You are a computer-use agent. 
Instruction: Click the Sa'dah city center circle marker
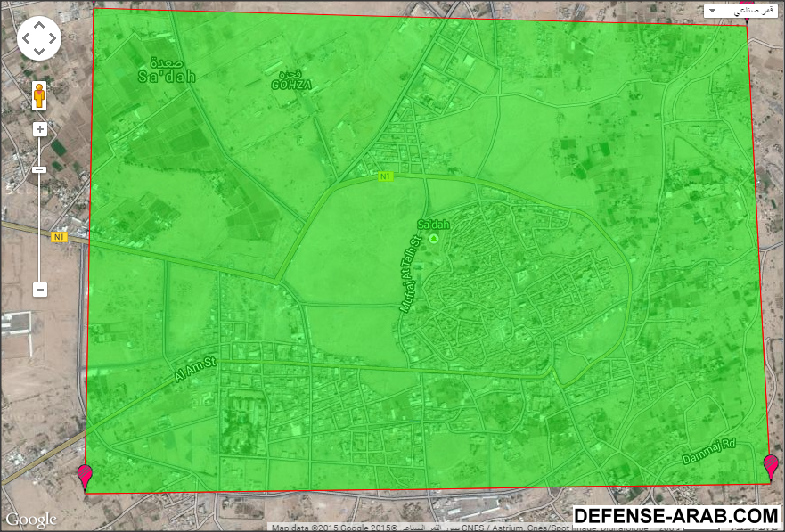pos(434,238)
